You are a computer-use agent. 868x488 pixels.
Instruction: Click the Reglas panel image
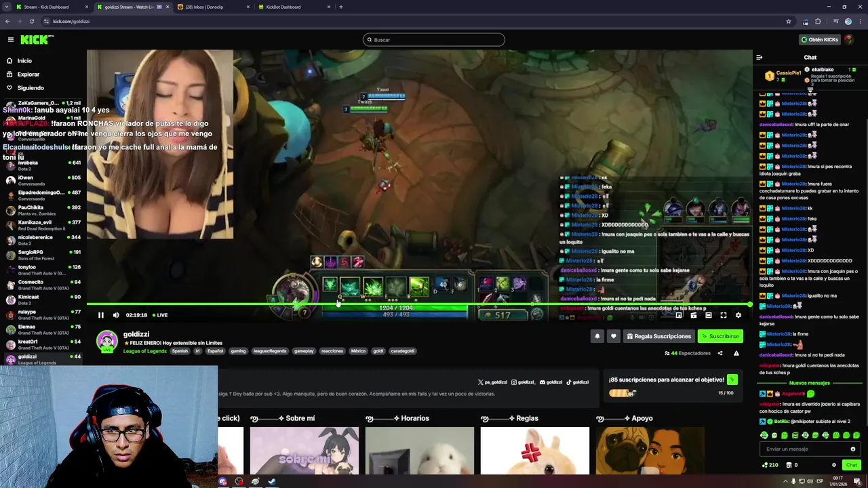coord(534,451)
